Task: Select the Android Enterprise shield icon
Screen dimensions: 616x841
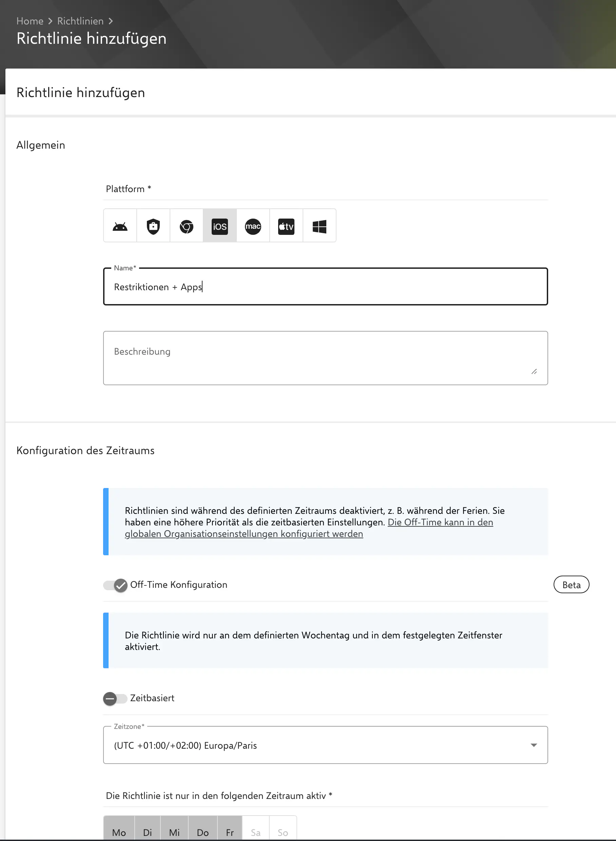Action: tap(153, 226)
